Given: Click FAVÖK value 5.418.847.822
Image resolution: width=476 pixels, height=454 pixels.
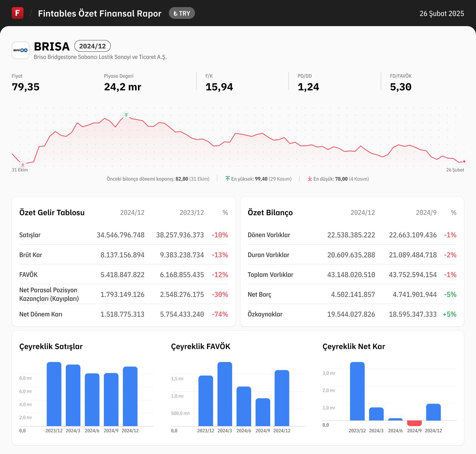Looking at the screenshot, I should 122,275.
